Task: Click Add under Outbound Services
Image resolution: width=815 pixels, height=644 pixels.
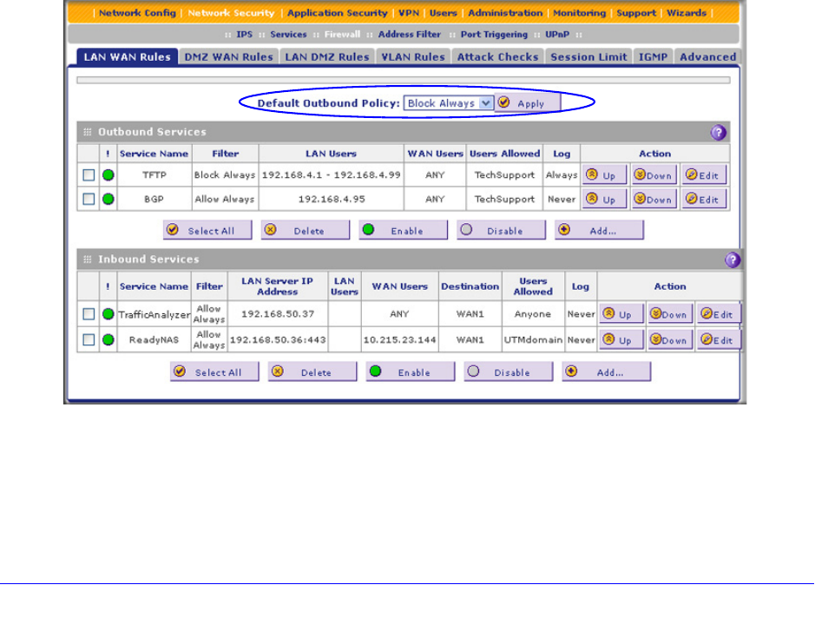Action: tap(599, 231)
